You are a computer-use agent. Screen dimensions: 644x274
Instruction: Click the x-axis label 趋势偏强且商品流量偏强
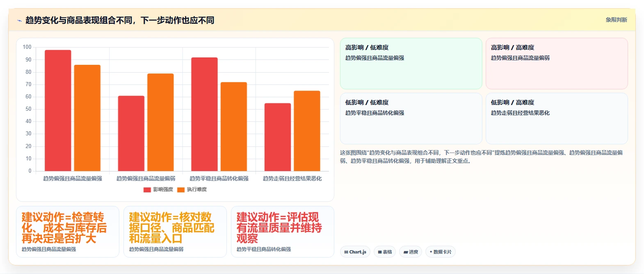(x=73, y=178)
